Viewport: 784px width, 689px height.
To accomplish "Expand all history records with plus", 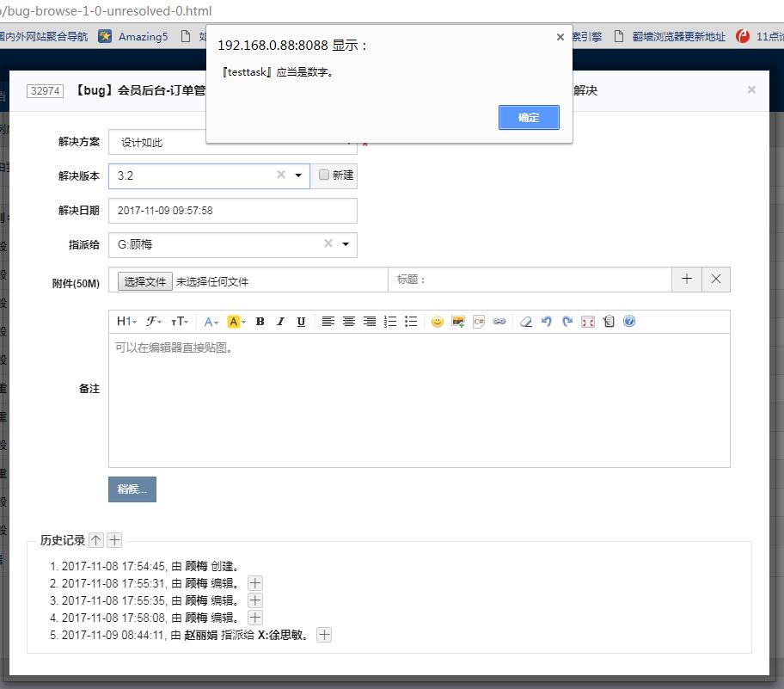I will pos(114,540).
